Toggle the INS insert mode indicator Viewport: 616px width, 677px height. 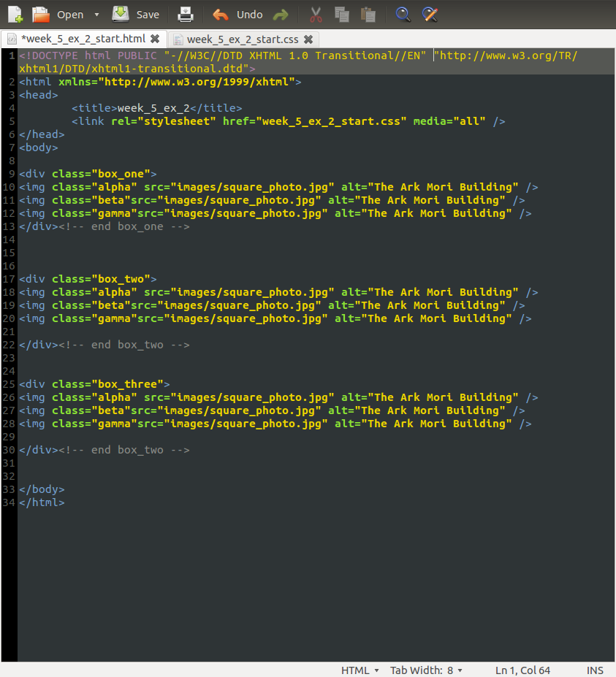[x=595, y=670]
